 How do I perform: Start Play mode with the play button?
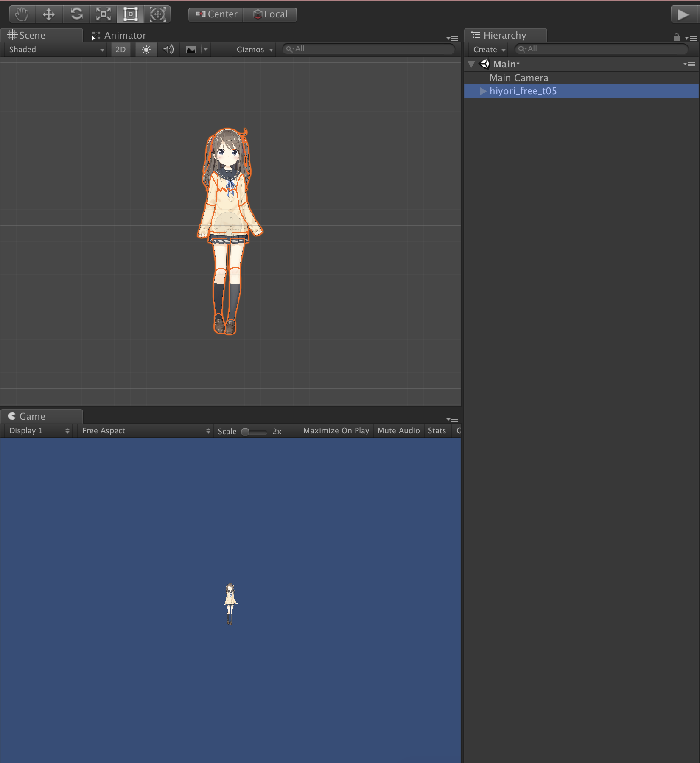[683, 14]
